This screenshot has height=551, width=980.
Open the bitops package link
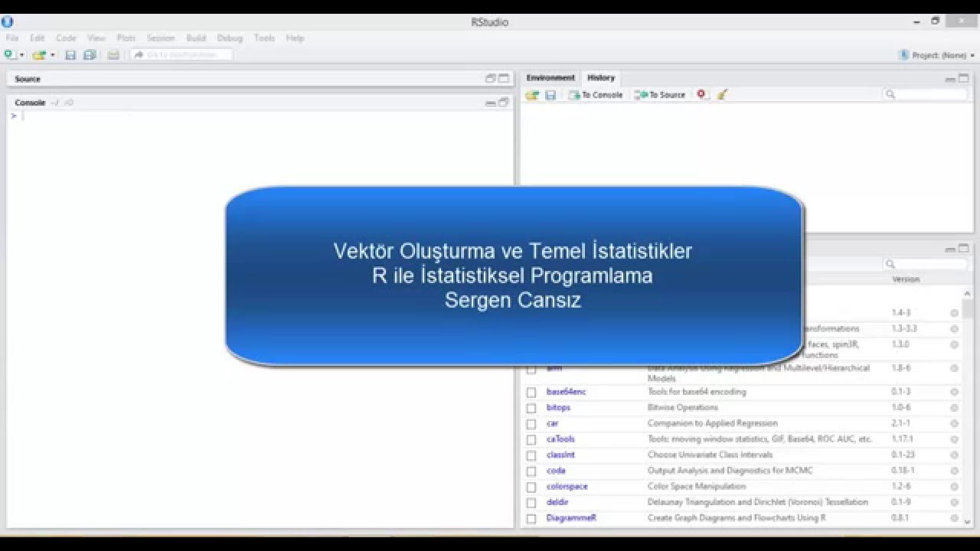point(558,408)
